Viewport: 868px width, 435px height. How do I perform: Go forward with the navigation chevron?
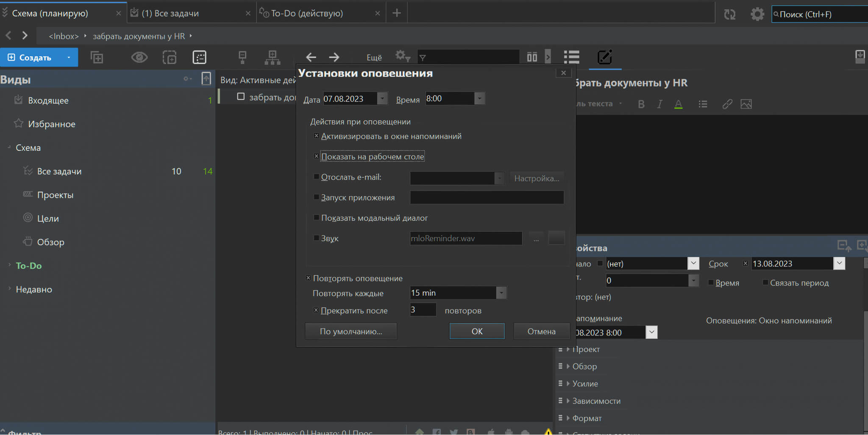click(25, 36)
